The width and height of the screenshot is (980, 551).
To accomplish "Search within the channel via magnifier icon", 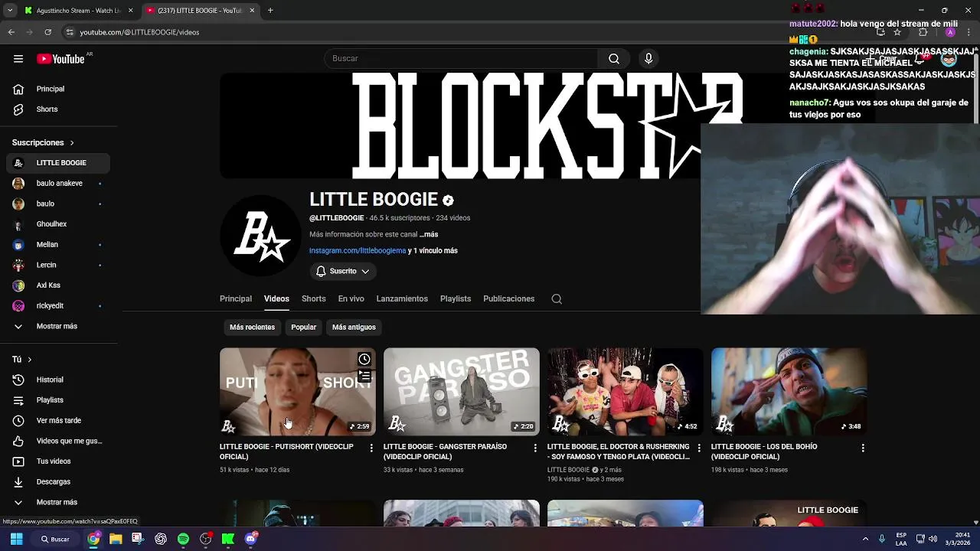I will pyautogui.click(x=557, y=299).
